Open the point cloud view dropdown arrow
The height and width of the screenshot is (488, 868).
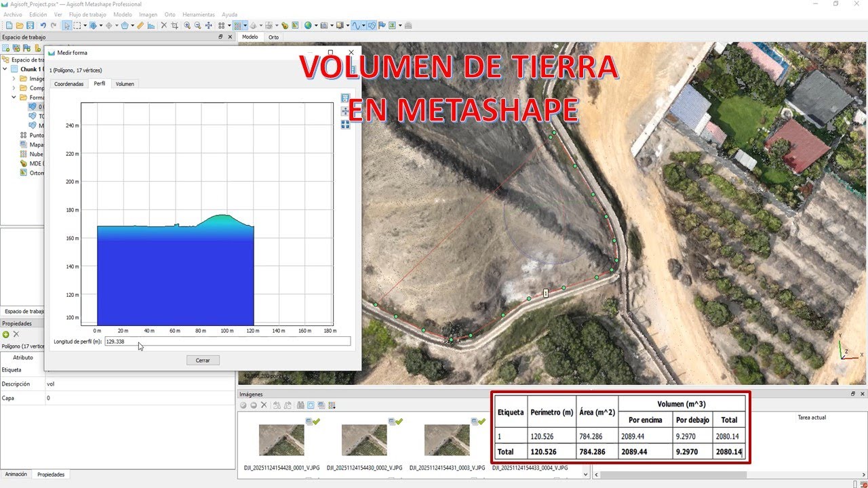(x=245, y=25)
